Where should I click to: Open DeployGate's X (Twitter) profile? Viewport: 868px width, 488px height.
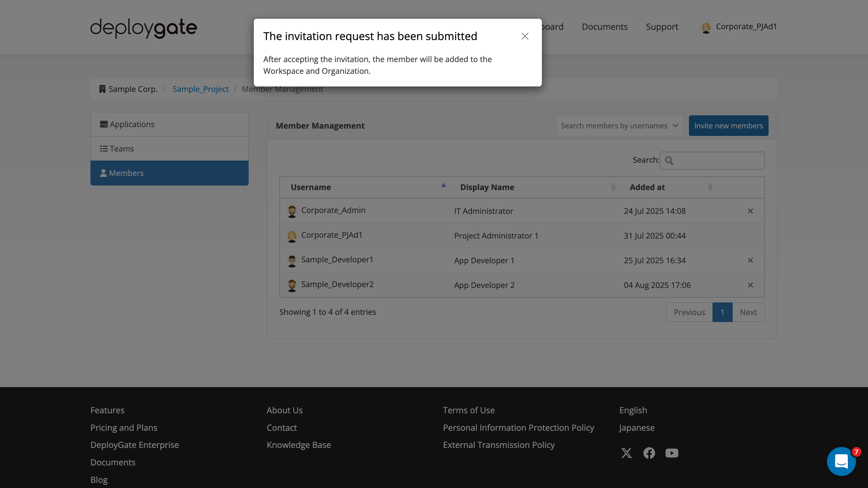coord(627,453)
